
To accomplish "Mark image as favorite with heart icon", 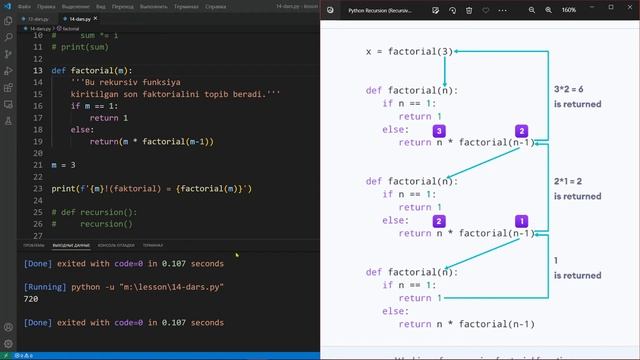I will tap(486, 10).
